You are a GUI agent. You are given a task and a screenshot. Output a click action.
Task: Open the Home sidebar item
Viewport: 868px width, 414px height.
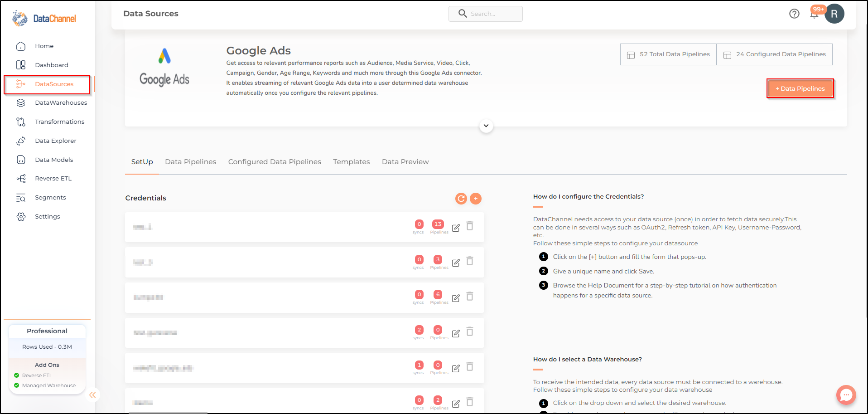44,46
